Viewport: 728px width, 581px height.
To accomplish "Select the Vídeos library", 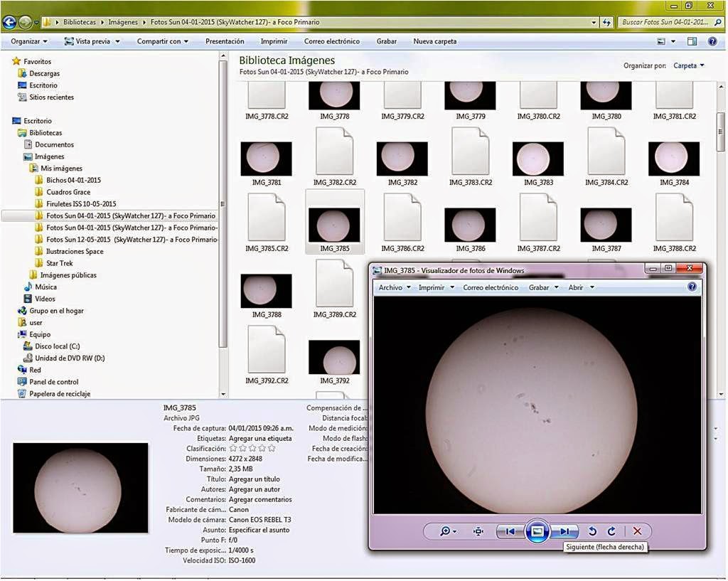I will click(45, 299).
